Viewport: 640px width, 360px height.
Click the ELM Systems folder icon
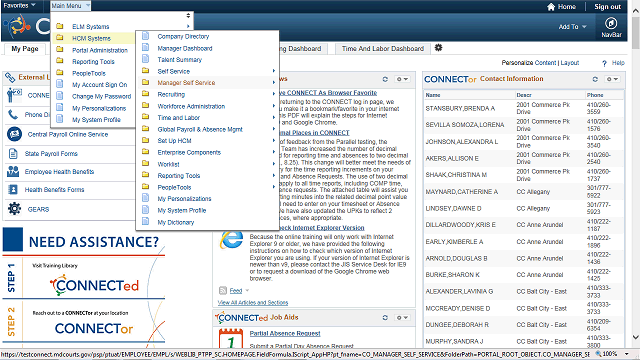pyautogui.click(x=60, y=26)
